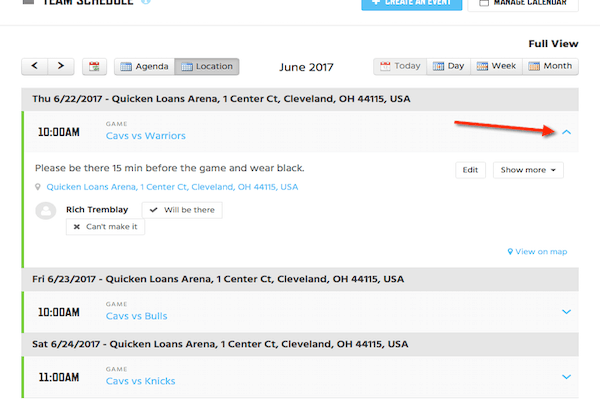Go to next period with right arrow
The image size is (600, 400).
click(61, 67)
